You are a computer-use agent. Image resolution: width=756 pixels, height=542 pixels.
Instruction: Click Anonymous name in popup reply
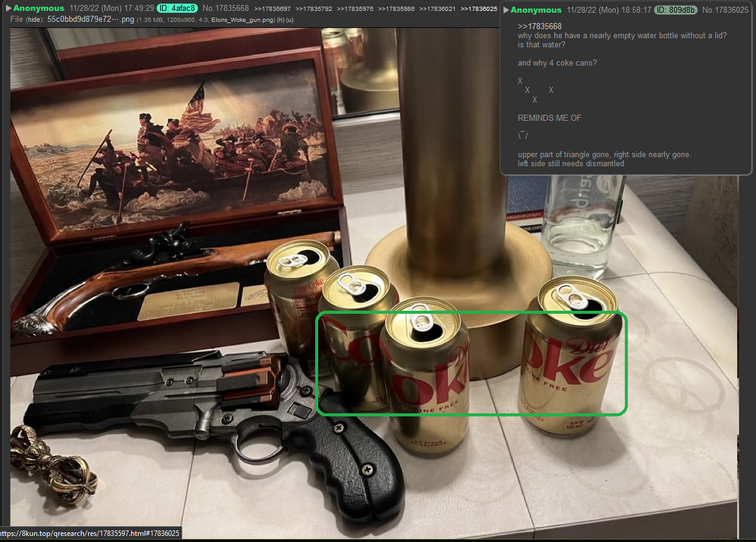(536, 10)
